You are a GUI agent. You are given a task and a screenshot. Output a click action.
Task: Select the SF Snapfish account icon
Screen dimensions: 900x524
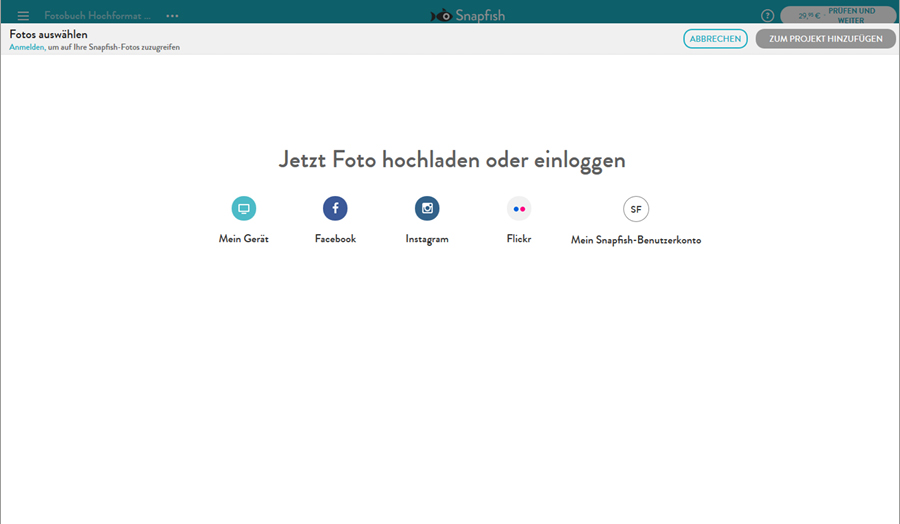636,209
